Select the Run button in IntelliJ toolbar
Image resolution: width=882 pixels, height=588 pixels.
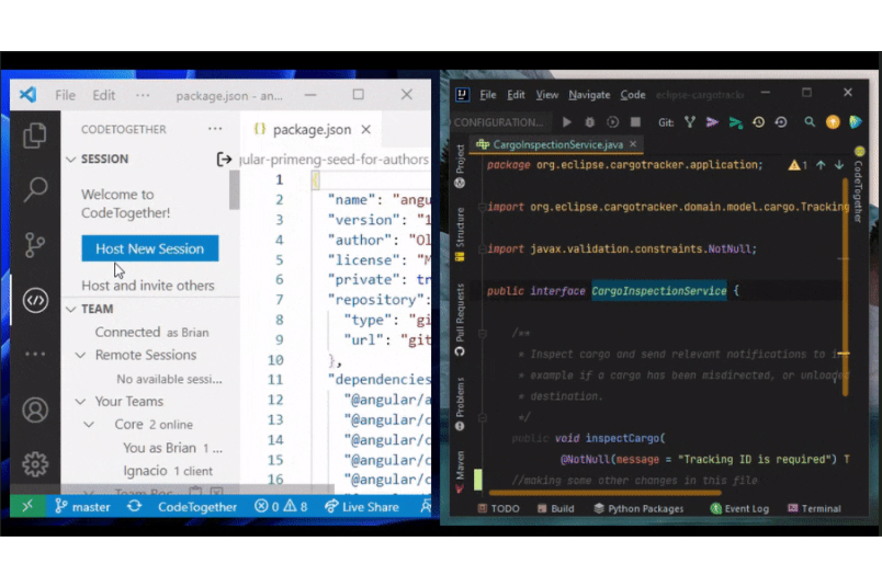click(x=566, y=122)
